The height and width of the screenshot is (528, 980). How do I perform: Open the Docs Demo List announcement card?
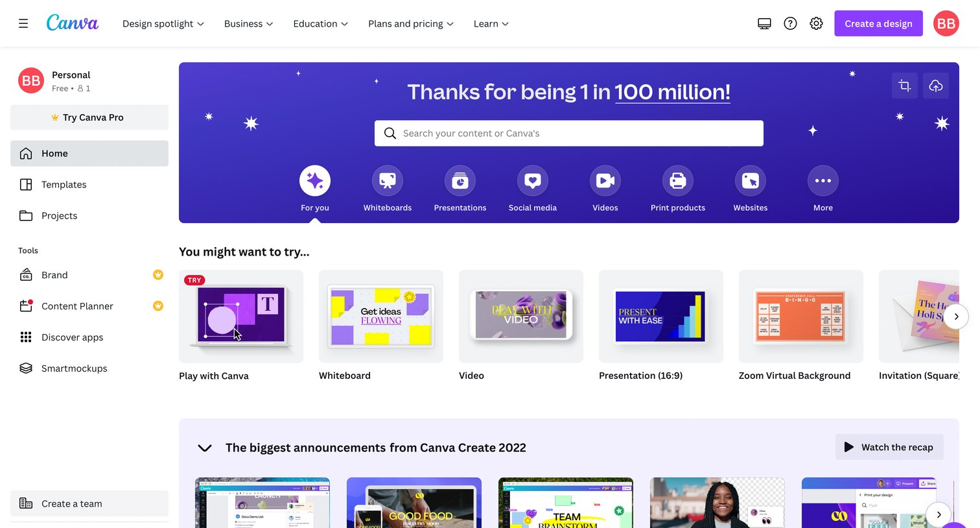pos(262,503)
